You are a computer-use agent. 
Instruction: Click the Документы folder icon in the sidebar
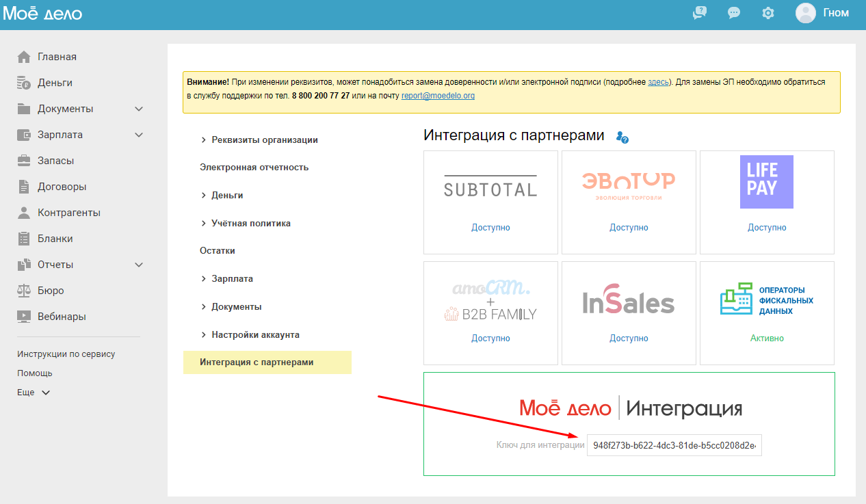coord(24,109)
